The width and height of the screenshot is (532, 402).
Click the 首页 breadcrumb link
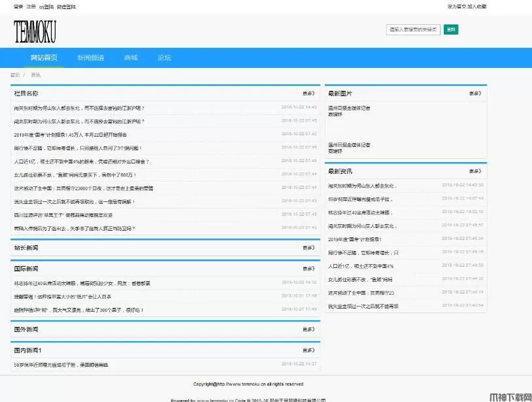[x=14, y=75]
